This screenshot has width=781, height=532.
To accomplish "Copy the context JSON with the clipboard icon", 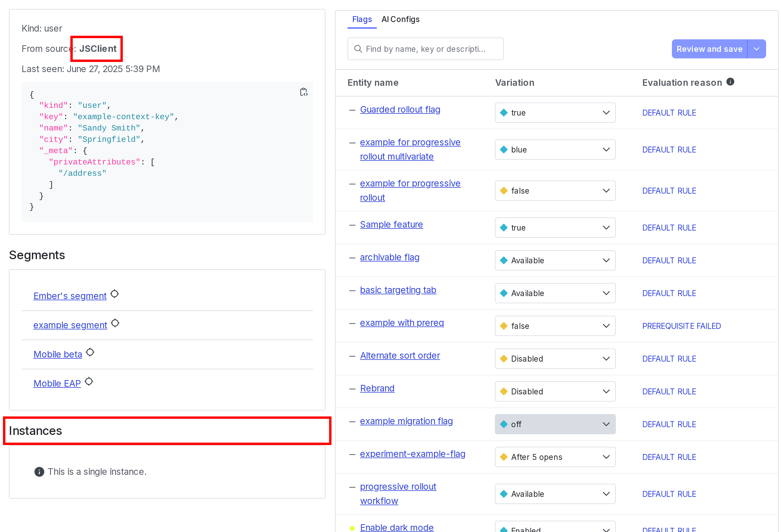I will pyautogui.click(x=303, y=92).
